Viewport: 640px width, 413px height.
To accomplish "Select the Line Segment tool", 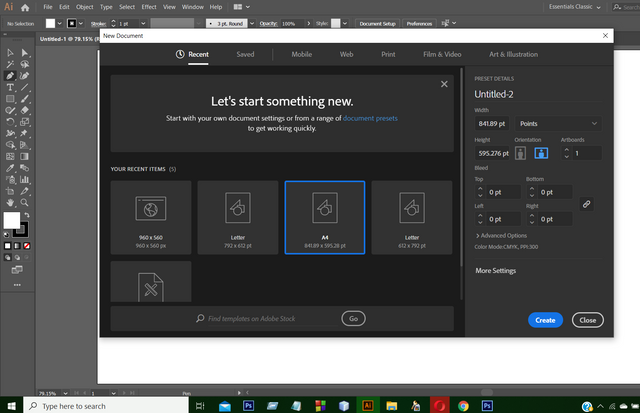I will coord(24,87).
